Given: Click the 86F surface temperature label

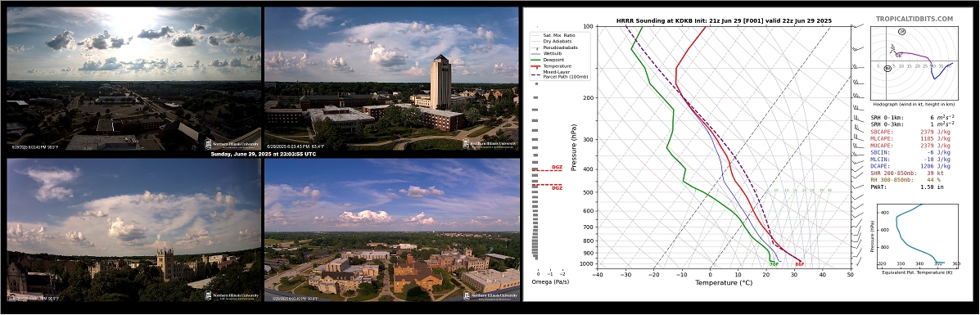Looking at the screenshot, I should (799, 264).
